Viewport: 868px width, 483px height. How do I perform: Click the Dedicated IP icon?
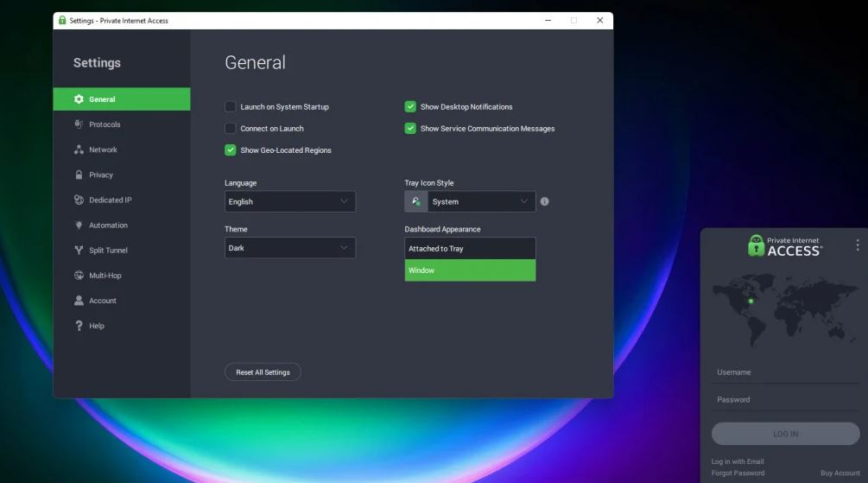point(79,200)
